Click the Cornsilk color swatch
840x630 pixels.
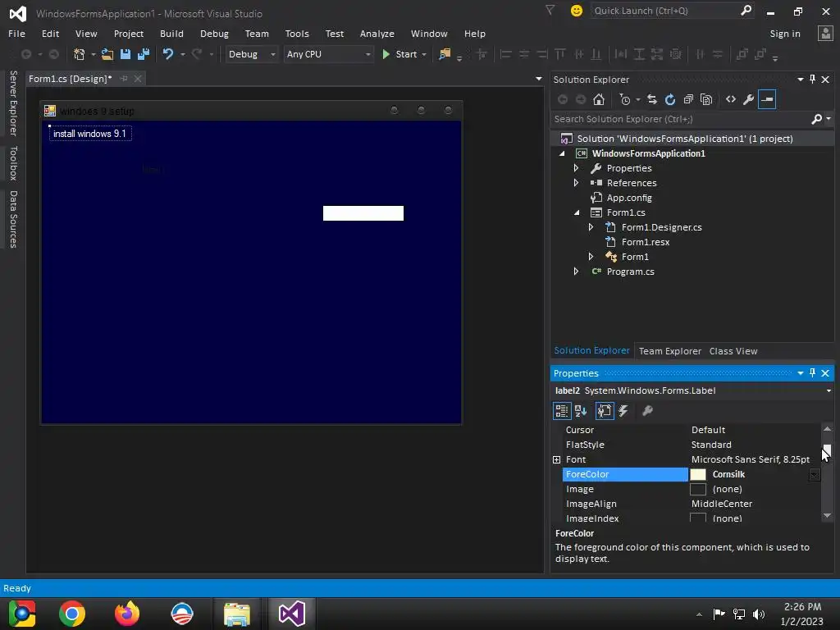(698, 475)
